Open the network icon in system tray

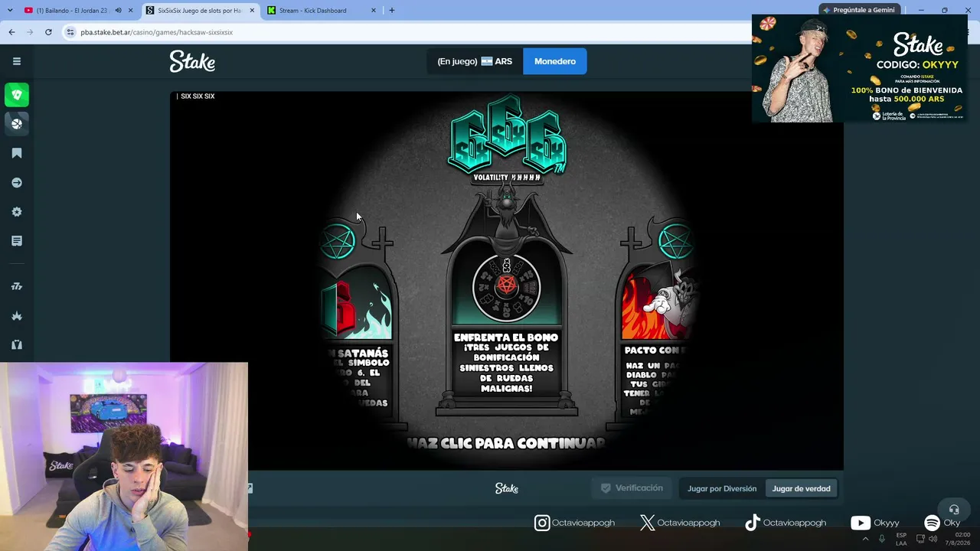920,539
